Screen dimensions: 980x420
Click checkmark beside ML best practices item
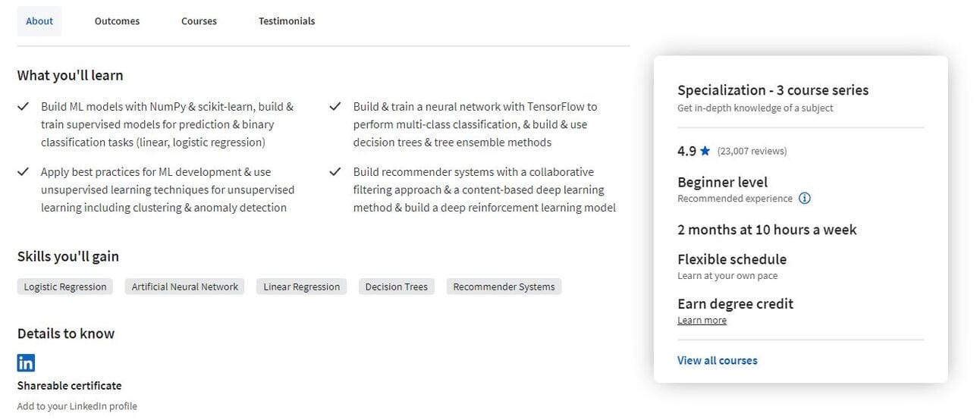(x=24, y=172)
